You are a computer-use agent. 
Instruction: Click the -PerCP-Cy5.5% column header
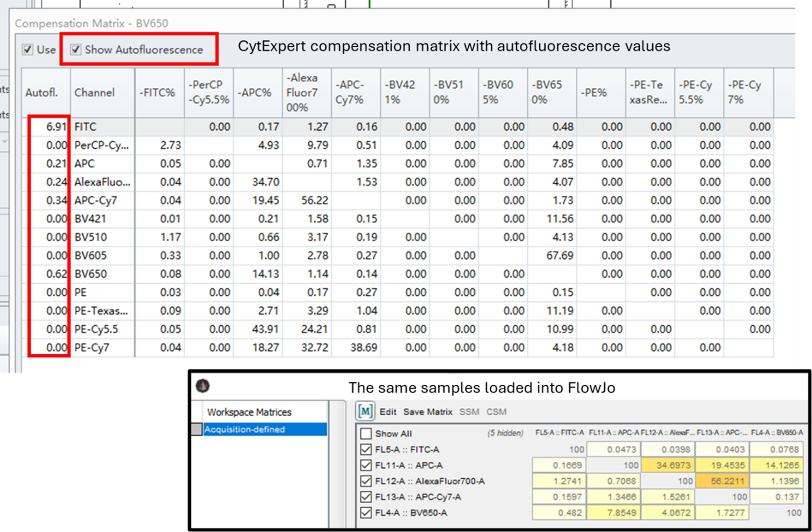click(209, 93)
